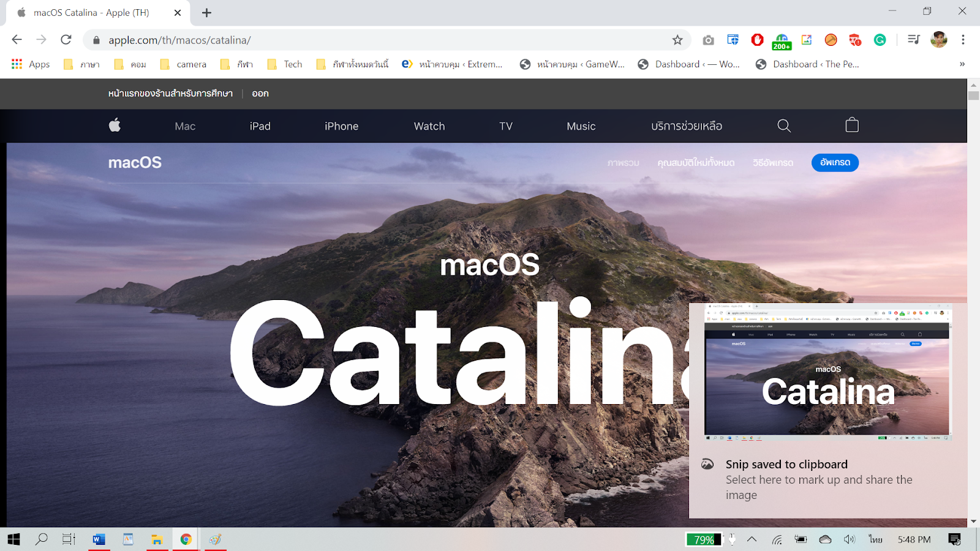Show hidden system tray icons
This screenshot has width=980, height=551.
752,539
